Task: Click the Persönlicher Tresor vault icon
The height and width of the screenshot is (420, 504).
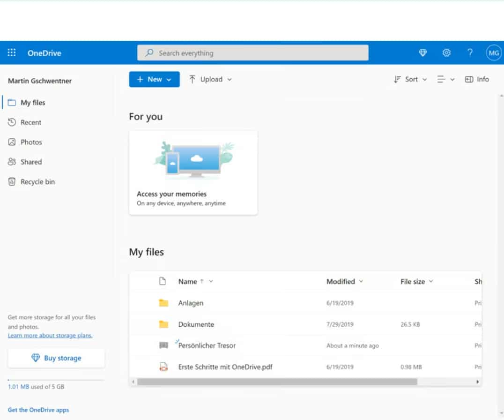Action: click(163, 345)
